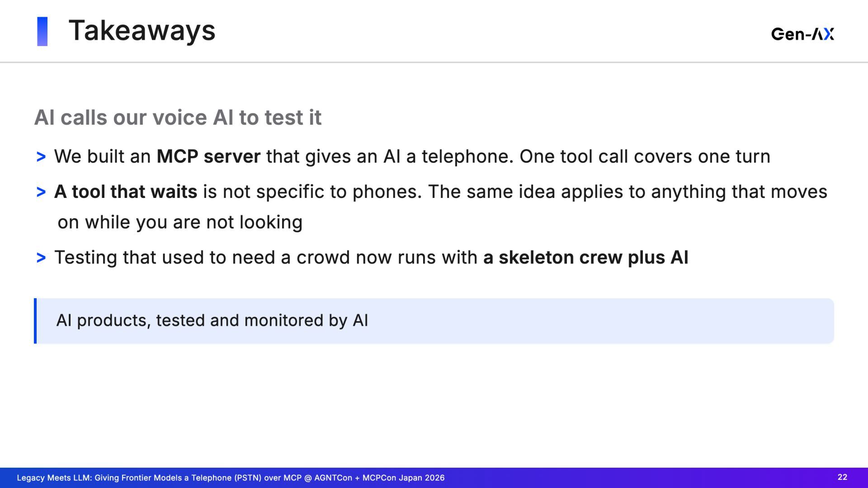Viewport: 868px width, 488px height.
Task: Click the slide number 22
Action: pyautogui.click(x=843, y=477)
